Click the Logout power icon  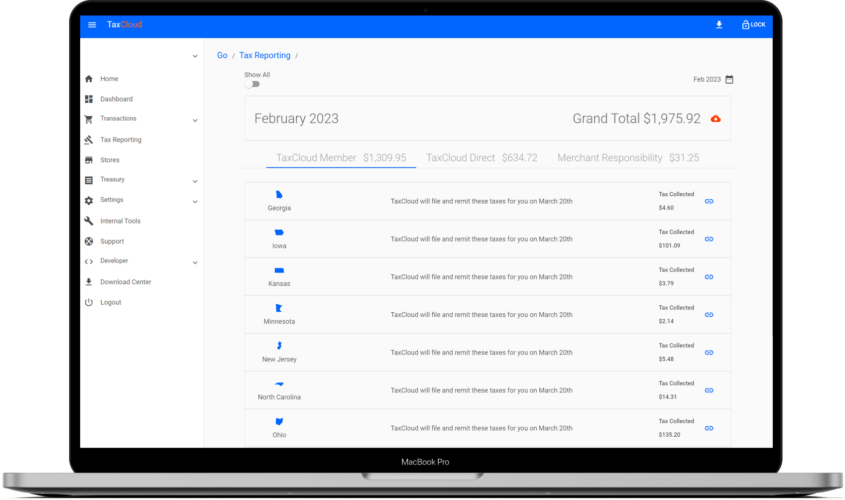point(89,302)
